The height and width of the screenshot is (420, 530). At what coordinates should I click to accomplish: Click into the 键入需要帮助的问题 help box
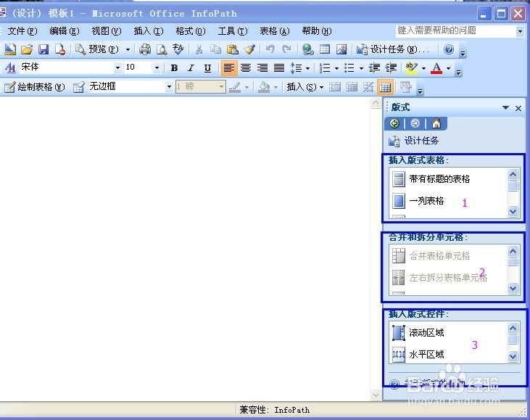coord(456,31)
